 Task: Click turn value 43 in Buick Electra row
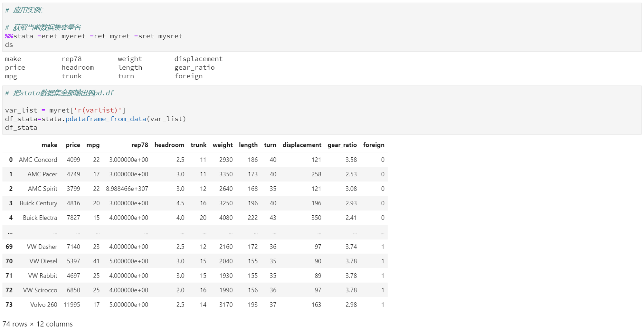pyautogui.click(x=273, y=218)
